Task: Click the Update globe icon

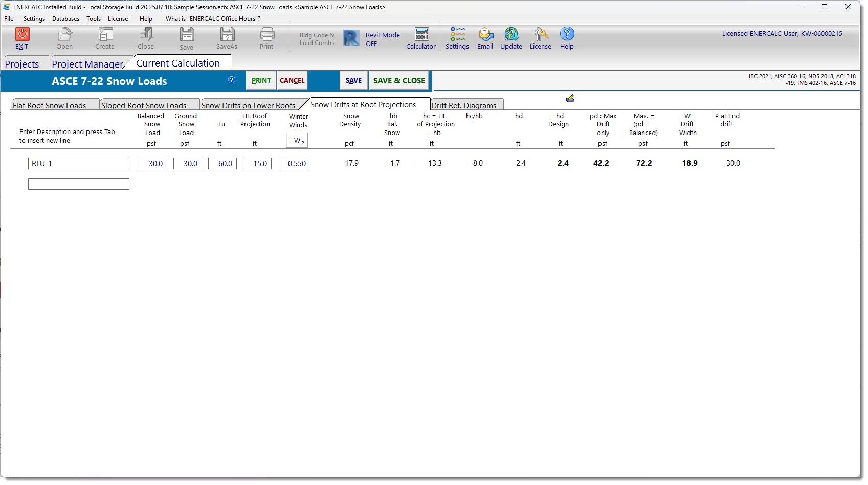Action: click(x=511, y=34)
